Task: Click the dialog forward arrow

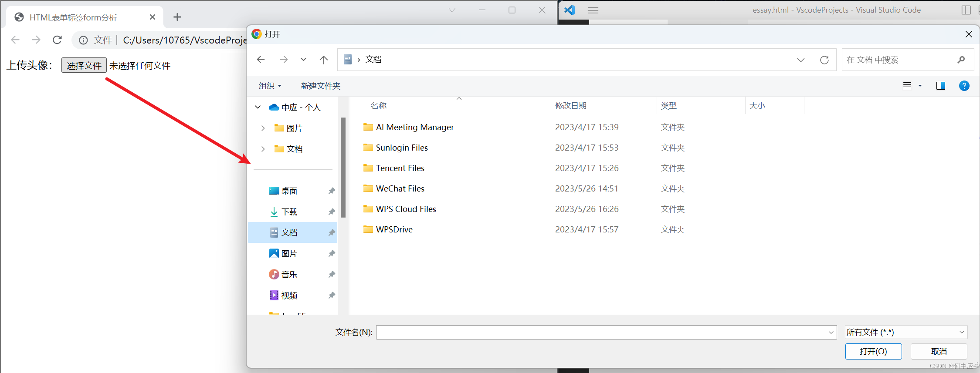Action: click(x=284, y=60)
